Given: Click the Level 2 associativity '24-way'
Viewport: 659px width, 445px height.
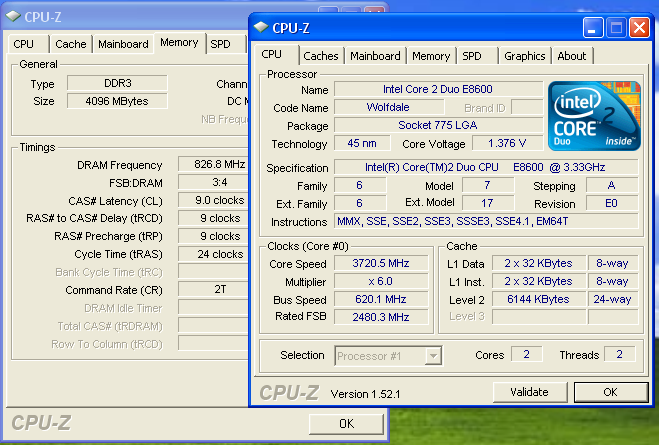Looking at the screenshot, I should point(613,299).
